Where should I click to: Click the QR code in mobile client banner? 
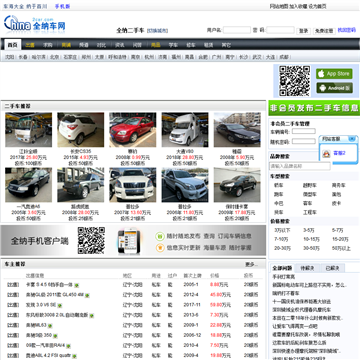(x=91, y=240)
